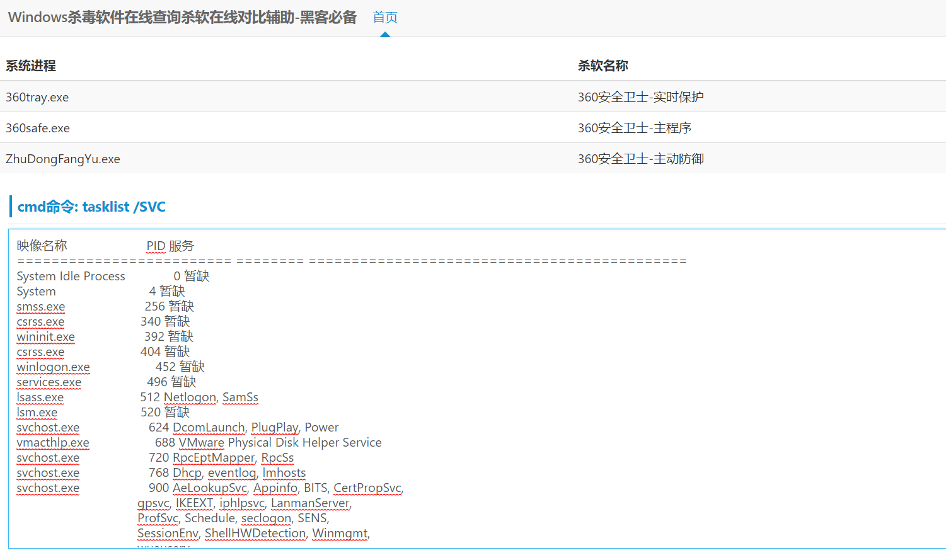The height and width of the screenshot is (560, 946).
Task: Select the 360tray.exe table cell
Action: [x=37, y=97]
